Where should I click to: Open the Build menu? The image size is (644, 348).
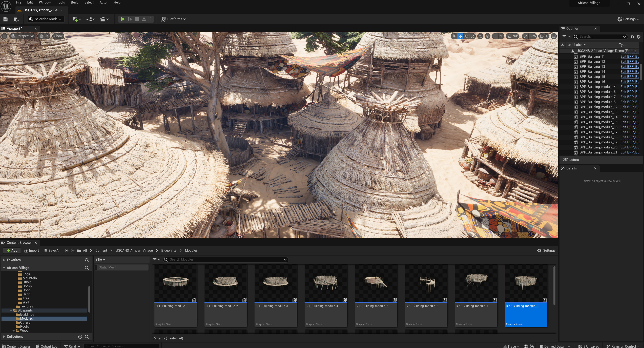tap(74, 3)
